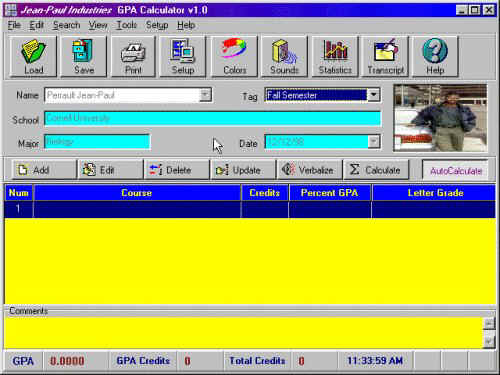Click the Comments scrollbar up arrow
The width and height of the screenshot is (500, 375).
pos(489,323)
